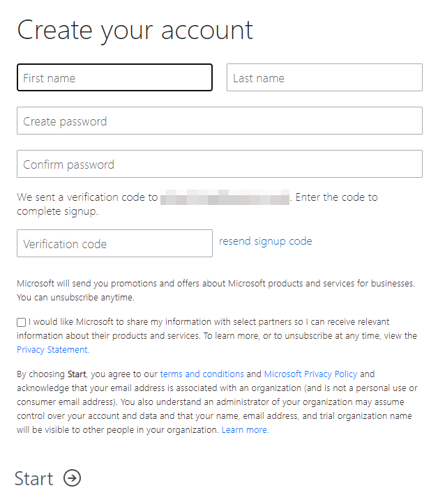Viewport: 438px width, 504px height.
Task: Click the circled arrow icon beside Start
Action: [72, 478]
